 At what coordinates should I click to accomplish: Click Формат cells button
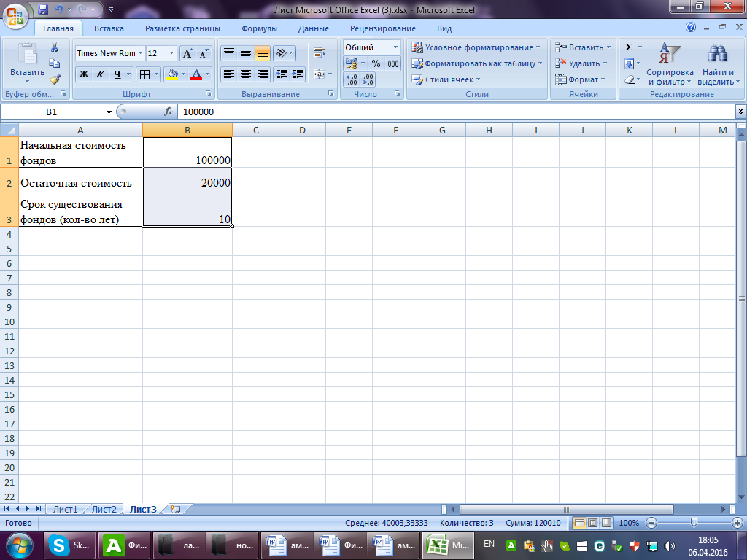580,79
